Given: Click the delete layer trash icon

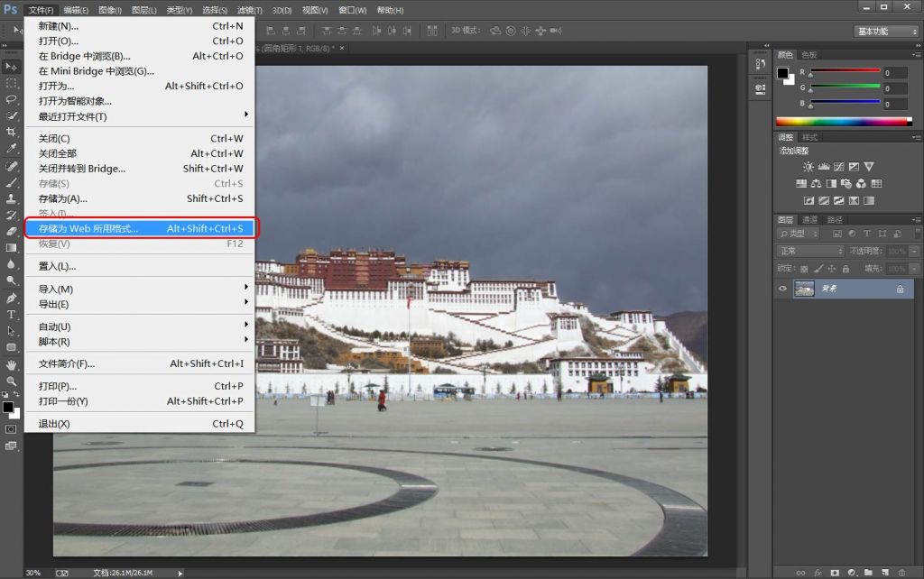Looking at the screenshot, I should [x=901, y=573].
